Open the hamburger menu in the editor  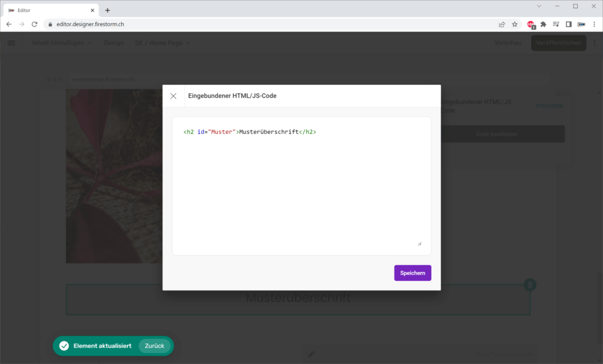[x=11, y=43]
